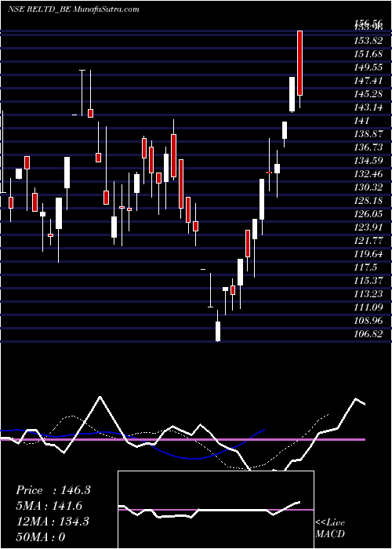392x549 pixels.
Task: Click the 50MA : 0 readout
Action: pyautogui.click(x=41, y=537)
